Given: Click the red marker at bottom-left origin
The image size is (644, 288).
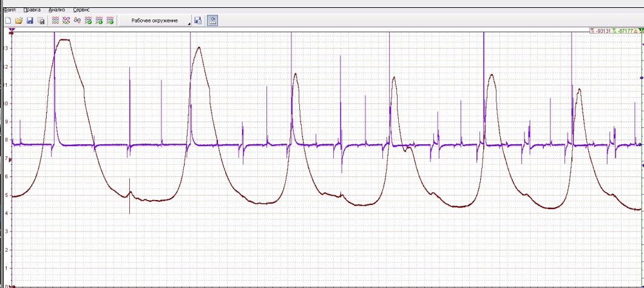Looking at the screenshot, I should [12, 286].
